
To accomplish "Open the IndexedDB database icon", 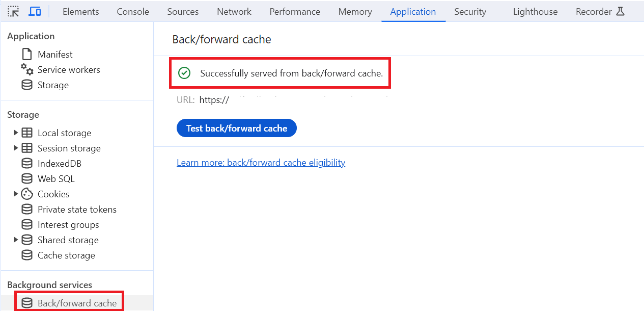I will pos(27,164).
